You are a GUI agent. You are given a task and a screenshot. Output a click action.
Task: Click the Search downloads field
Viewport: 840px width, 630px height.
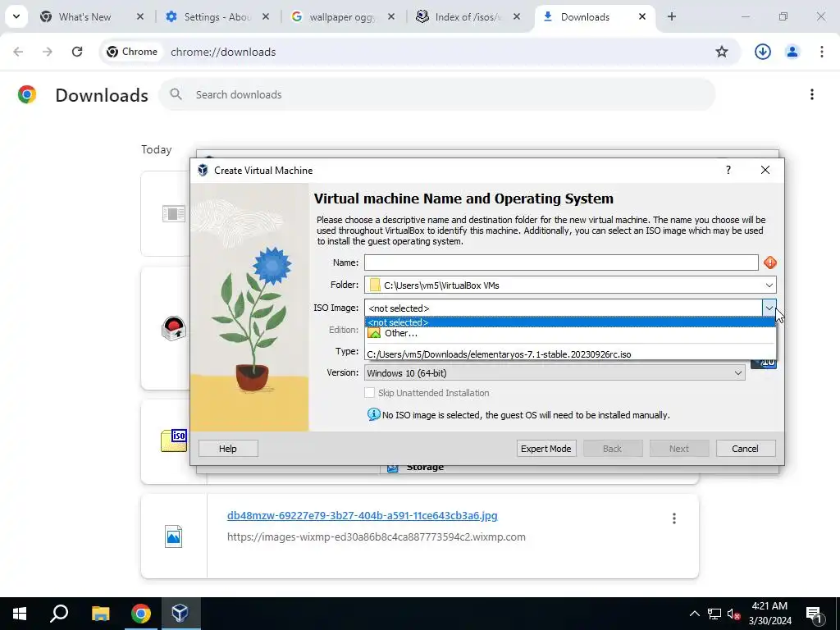[436, 95]
